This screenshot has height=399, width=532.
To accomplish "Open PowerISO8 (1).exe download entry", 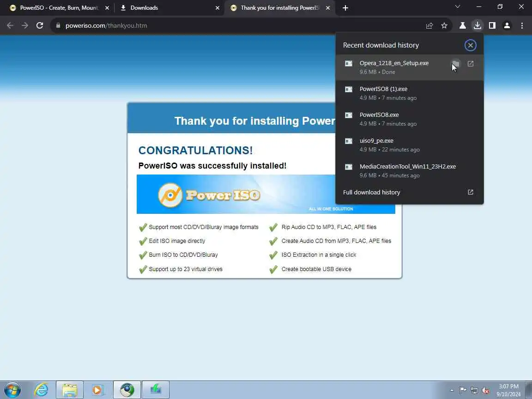I will pyautogui.click(x=410, y=93).
